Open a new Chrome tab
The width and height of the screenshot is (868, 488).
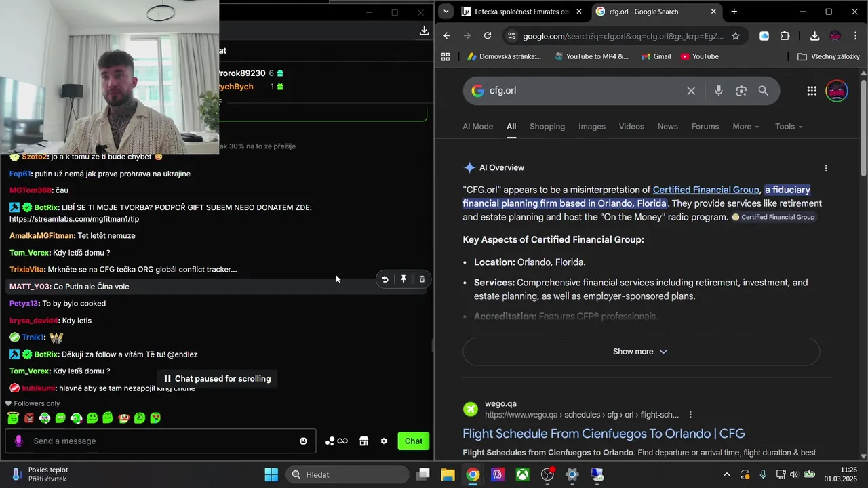pos(734,12)
